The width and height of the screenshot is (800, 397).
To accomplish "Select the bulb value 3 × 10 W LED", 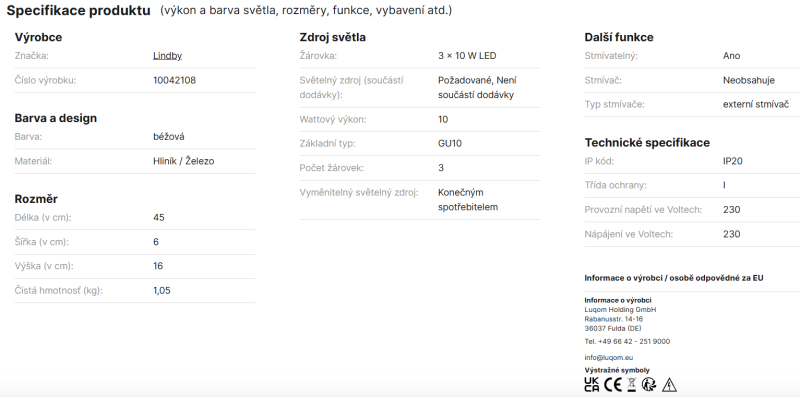I will (467, 56).
